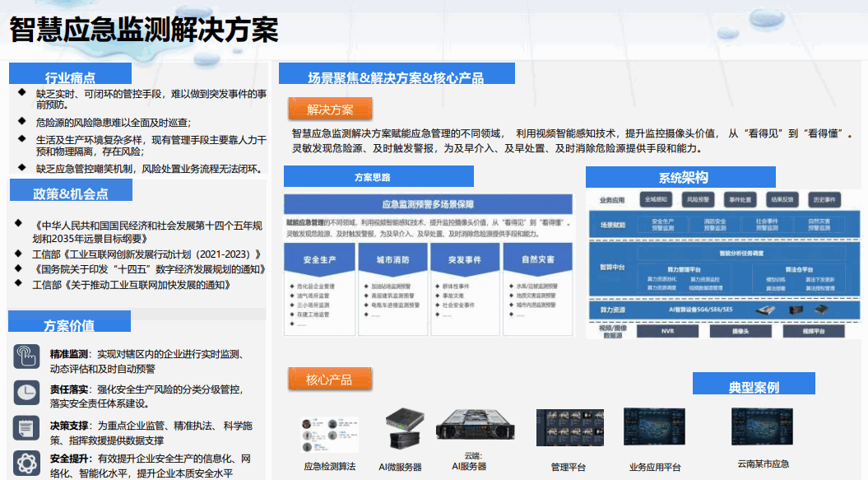Click the 应急检测算法 product image

(329, 433)
